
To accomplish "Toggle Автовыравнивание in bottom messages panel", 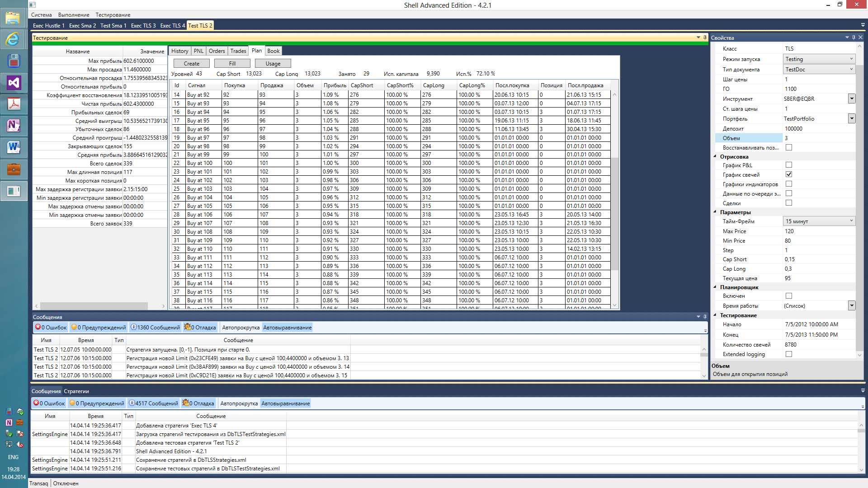I will click(285, 404).
